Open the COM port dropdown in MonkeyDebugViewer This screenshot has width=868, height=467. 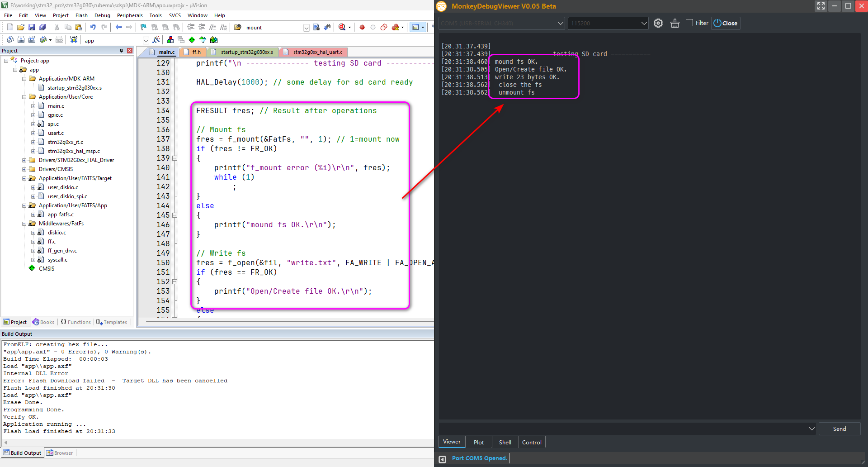[x=560, y=23]
